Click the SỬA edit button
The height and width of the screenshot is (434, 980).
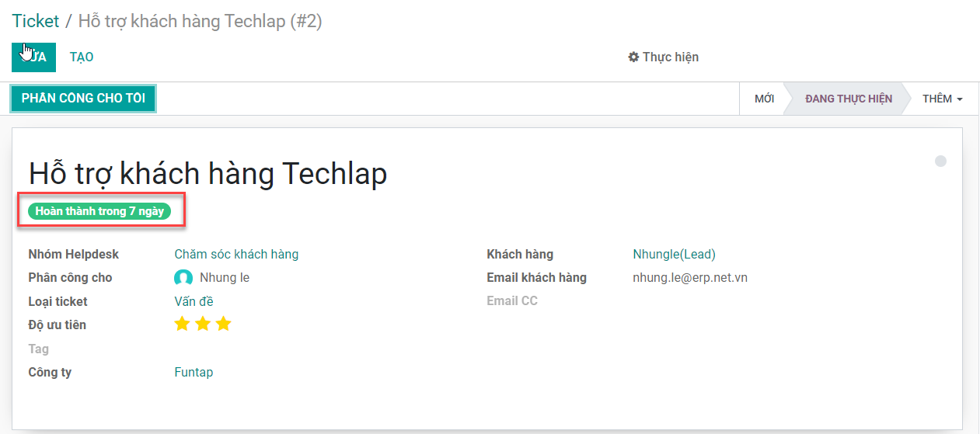click(x=33, y=57)
